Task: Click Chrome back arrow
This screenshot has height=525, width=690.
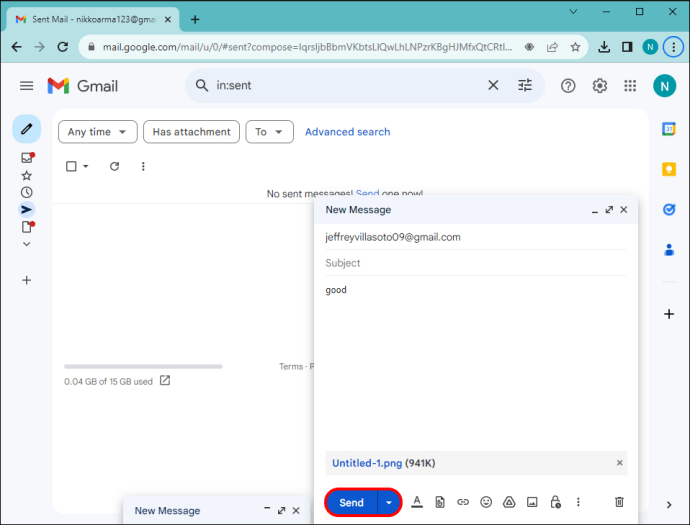Action: click(x=17, y=47)
